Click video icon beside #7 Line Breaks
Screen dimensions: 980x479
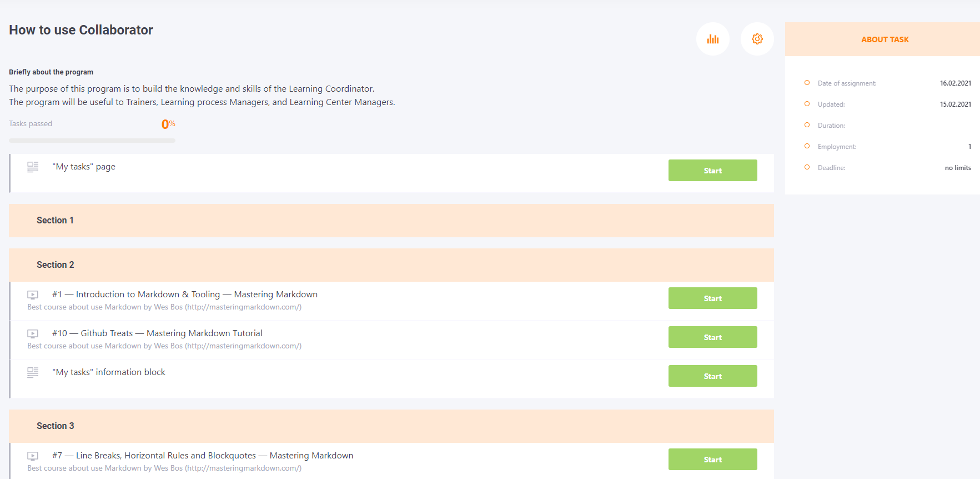tap(33, 456)
